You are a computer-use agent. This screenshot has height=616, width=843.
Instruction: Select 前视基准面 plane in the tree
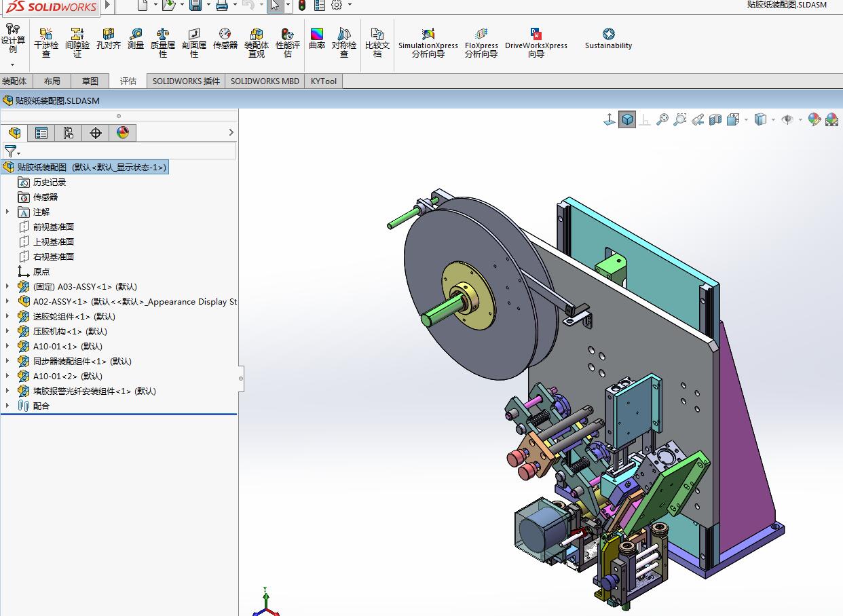(54, 227)
